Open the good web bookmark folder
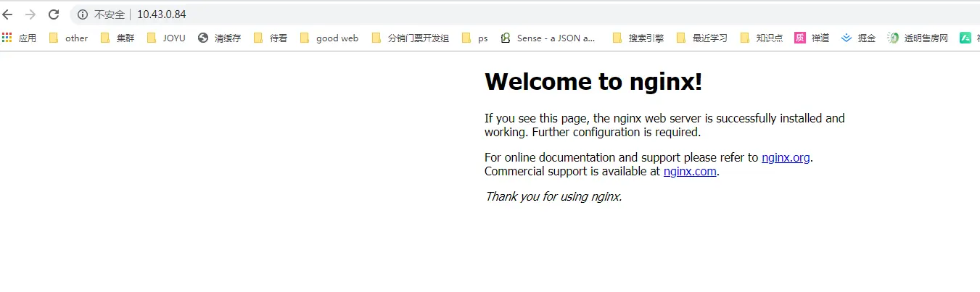The image size is (980, 292). (329, 38)
